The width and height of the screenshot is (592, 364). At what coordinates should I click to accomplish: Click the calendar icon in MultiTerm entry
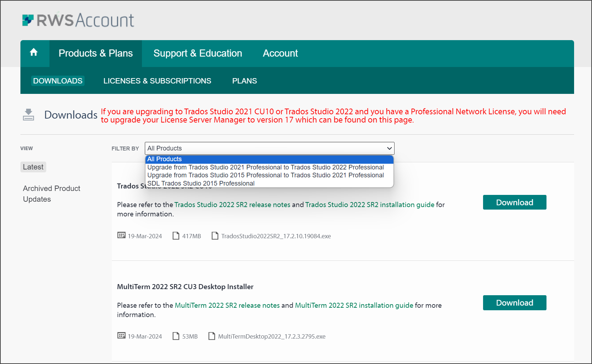point(121,336)
